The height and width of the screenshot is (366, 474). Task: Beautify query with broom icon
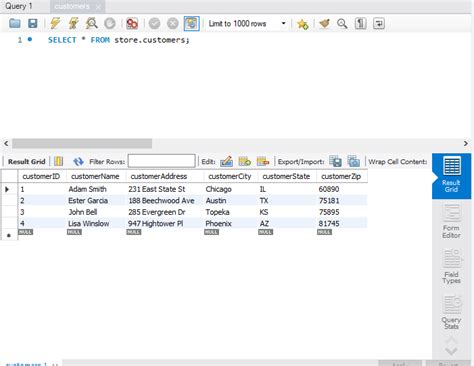tap(324, 23)
